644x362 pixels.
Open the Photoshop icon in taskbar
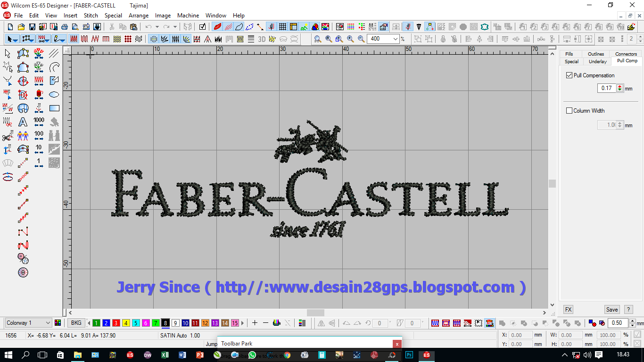409,355
